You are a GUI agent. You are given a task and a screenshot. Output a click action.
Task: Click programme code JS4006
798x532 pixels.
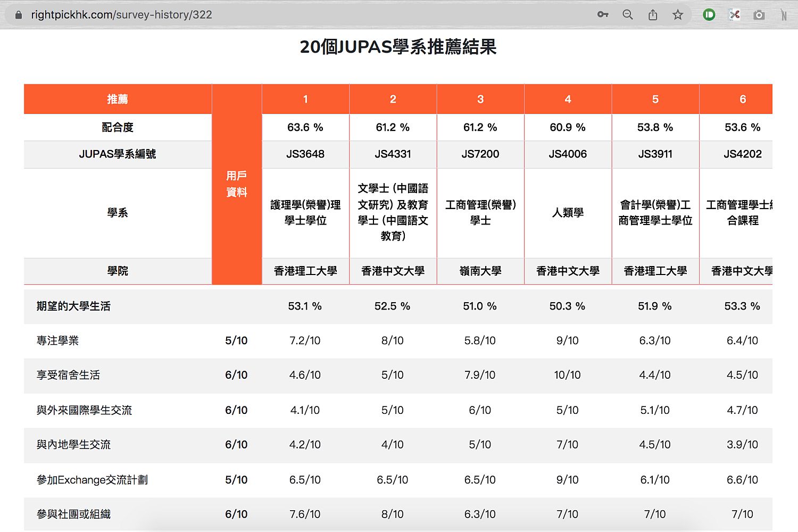tap(568, 154)
